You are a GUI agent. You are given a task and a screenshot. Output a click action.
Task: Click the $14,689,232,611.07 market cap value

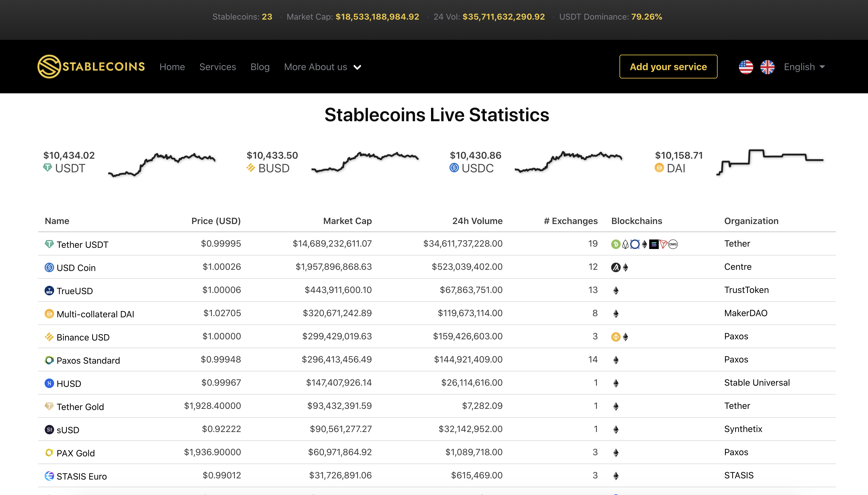(x=332, y=244)
